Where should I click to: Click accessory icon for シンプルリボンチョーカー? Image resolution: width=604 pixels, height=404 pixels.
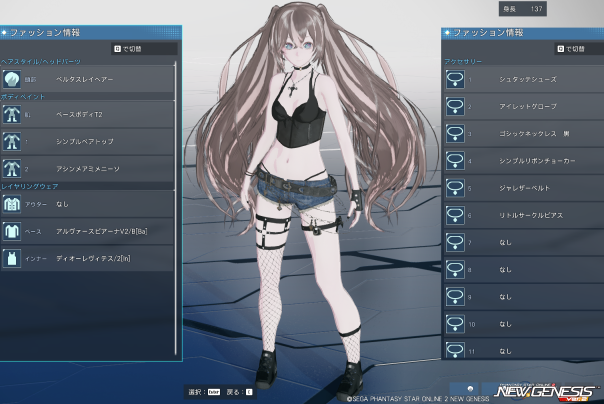(455, 161)
